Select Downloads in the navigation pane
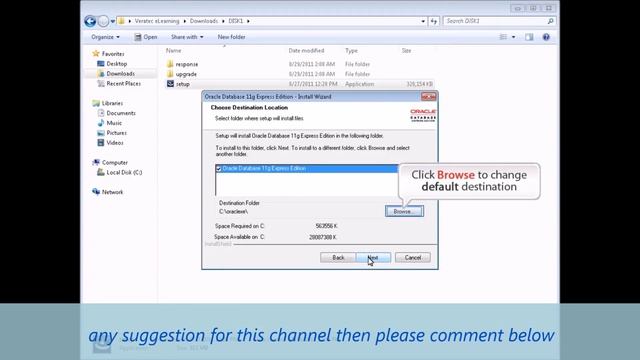The width and height of the screenshot is (640, 360). point(120,73)
